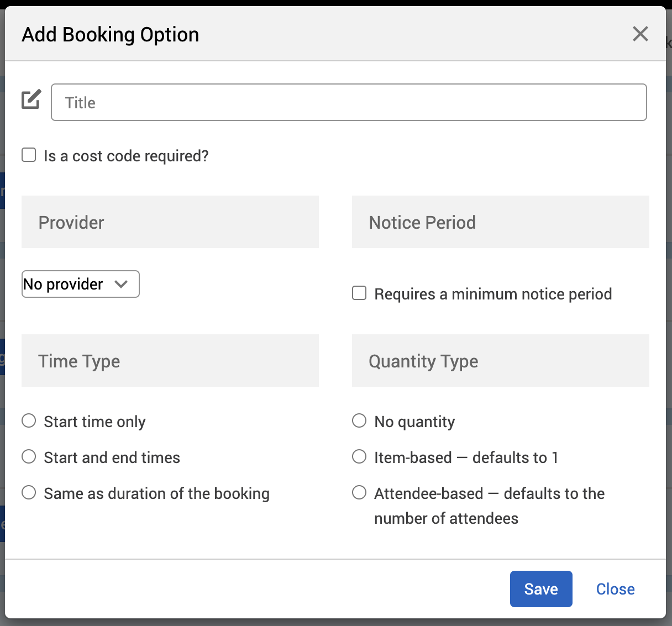This screenshot has width=672, height=626.
Task: Close the dialog with the X icon
Action: click(x=640, y=34)
